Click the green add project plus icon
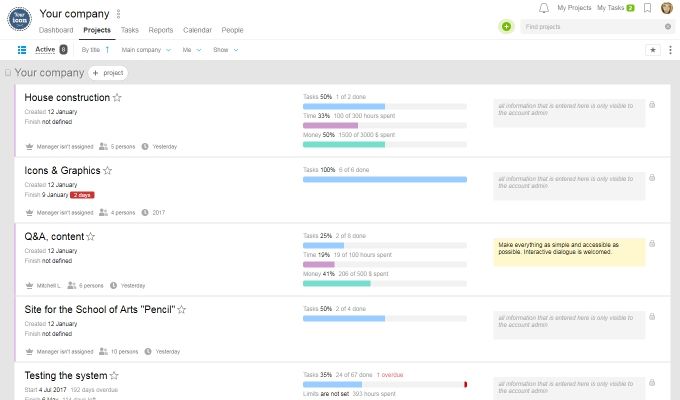This screenshot has width=680, height=400. (506, 26)
